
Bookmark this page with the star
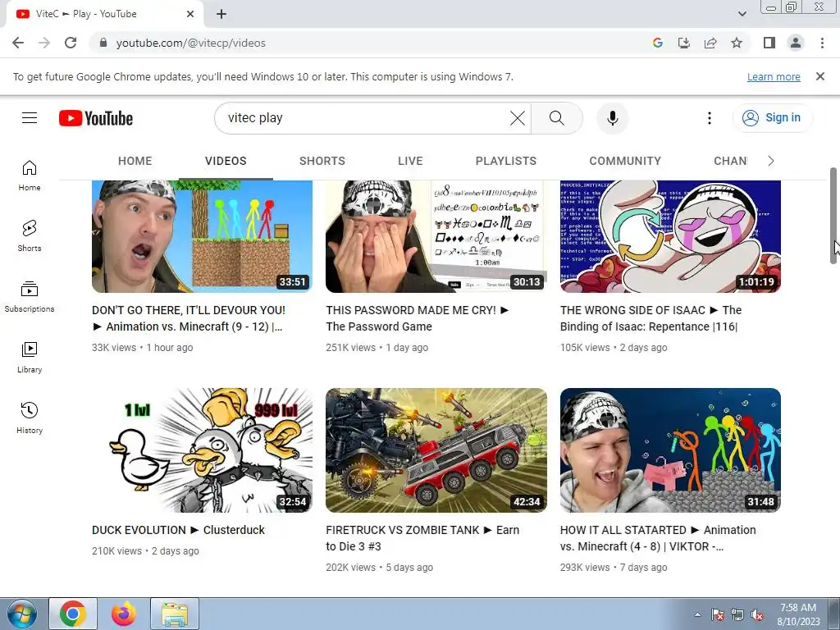pos(737,43)
